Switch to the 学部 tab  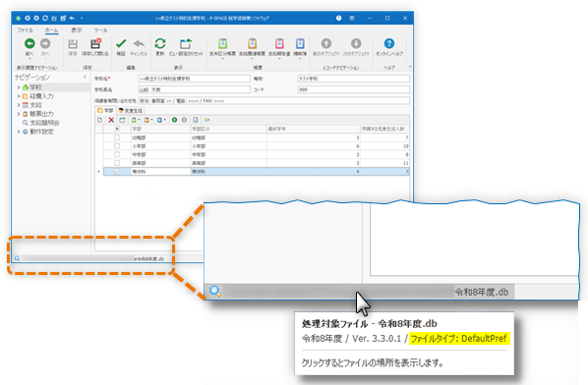coord(105,110)
